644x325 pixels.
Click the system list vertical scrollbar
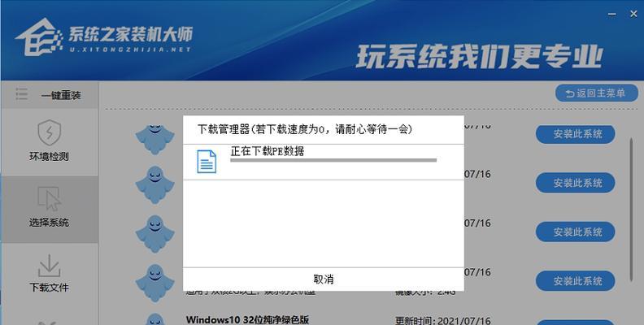pyautogui.click(x=632, y=210)
